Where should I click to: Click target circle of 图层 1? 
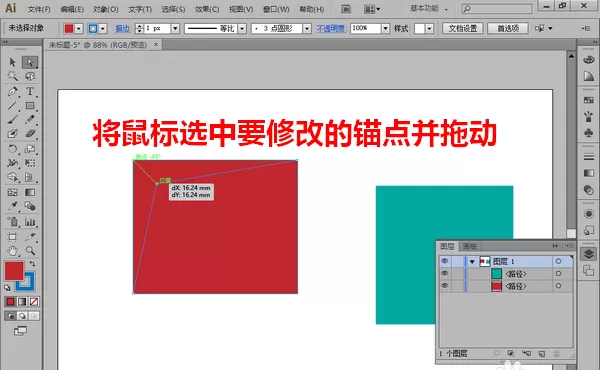(x=558, y=261)
